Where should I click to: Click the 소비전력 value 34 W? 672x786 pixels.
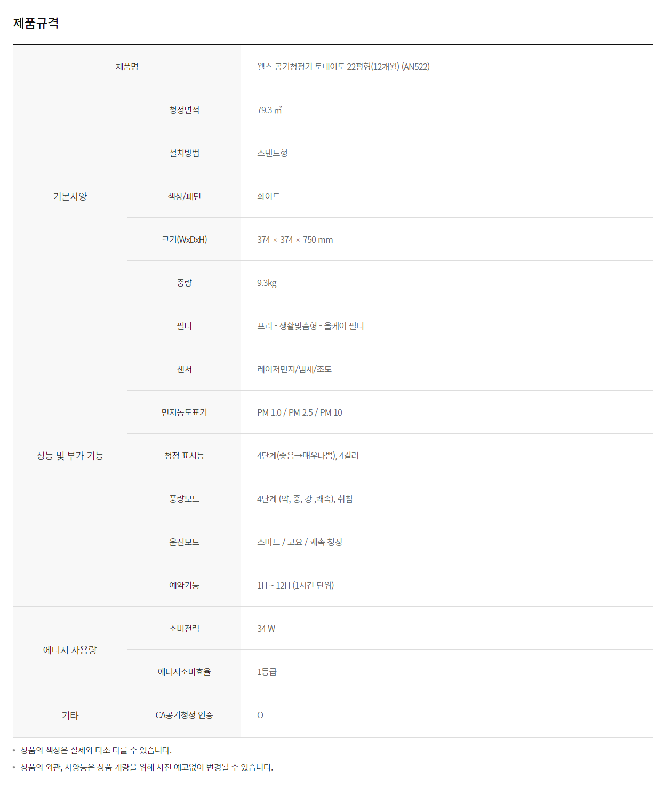click(266, 629)
